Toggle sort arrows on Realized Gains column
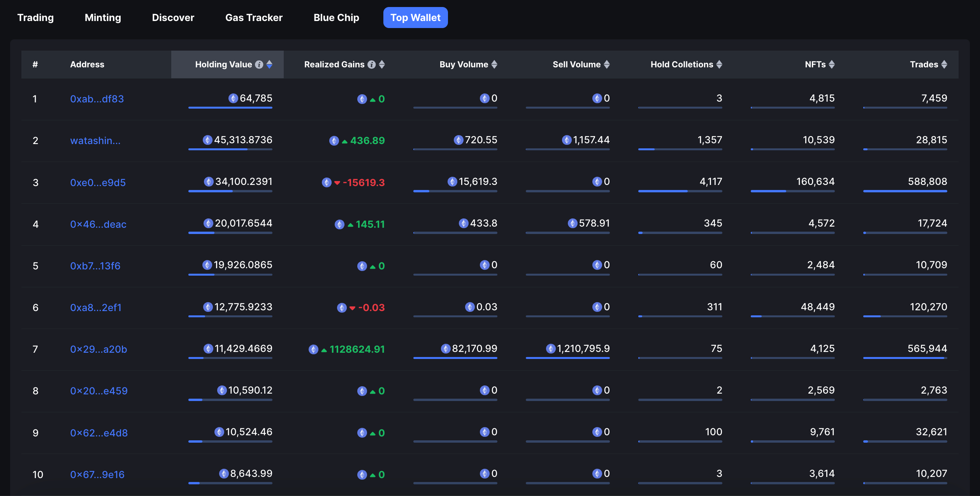 click(x=382, y=65)
